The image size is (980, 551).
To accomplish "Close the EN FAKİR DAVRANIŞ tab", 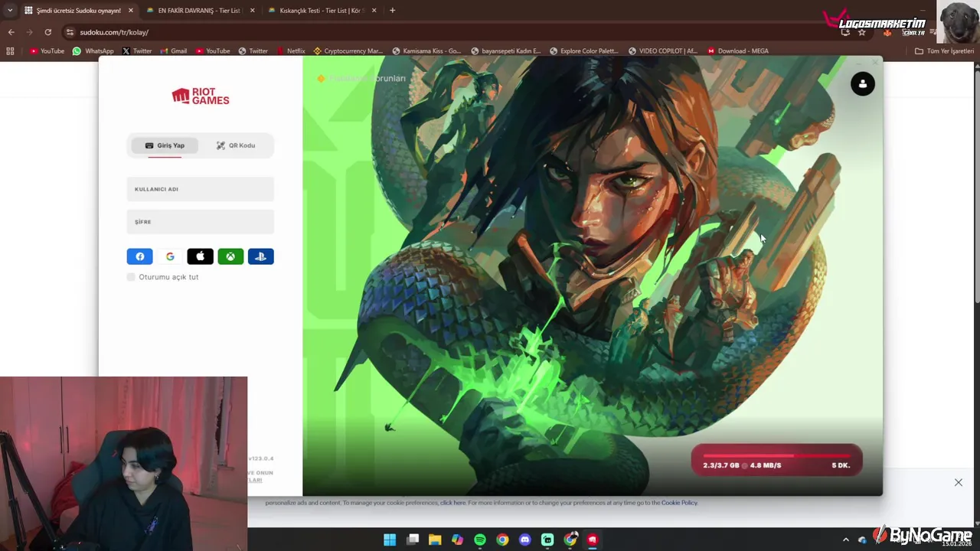I will [253, 11].
